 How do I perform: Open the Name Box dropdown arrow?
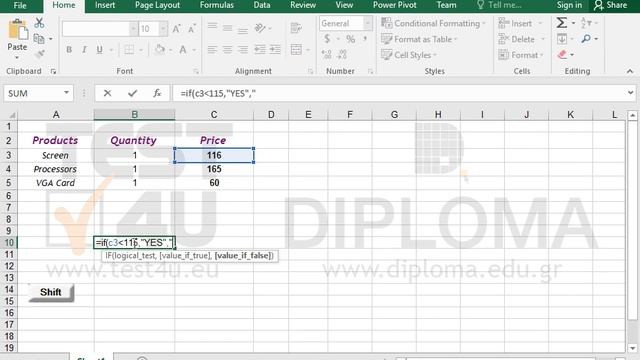tap(66, 93)
